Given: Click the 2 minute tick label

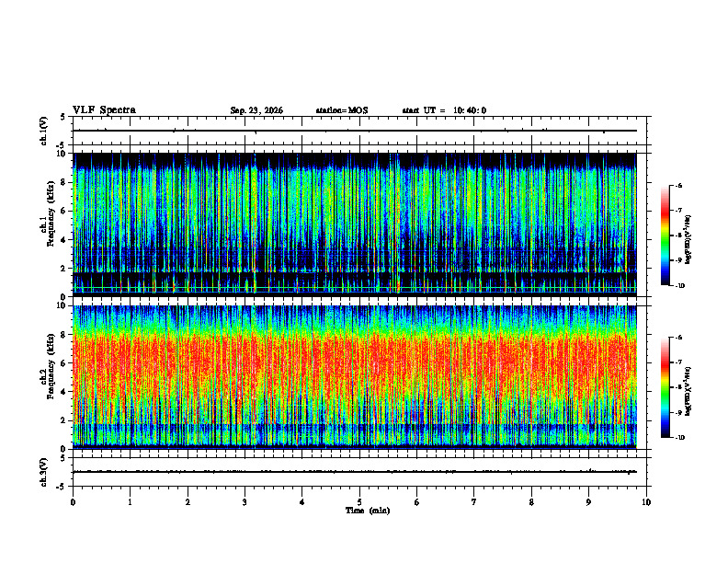Looking at the screenshot, I should coord(188,502).
